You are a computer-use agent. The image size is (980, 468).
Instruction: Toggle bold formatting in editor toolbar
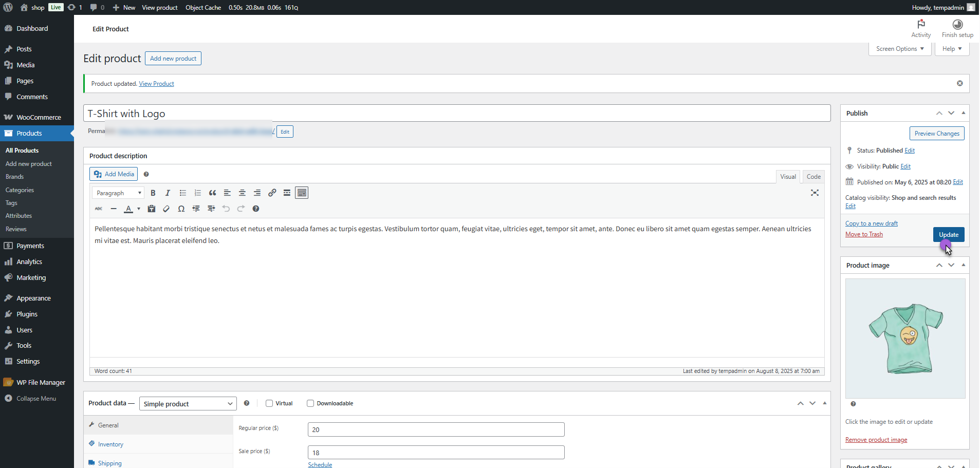[x=153, y=193]
